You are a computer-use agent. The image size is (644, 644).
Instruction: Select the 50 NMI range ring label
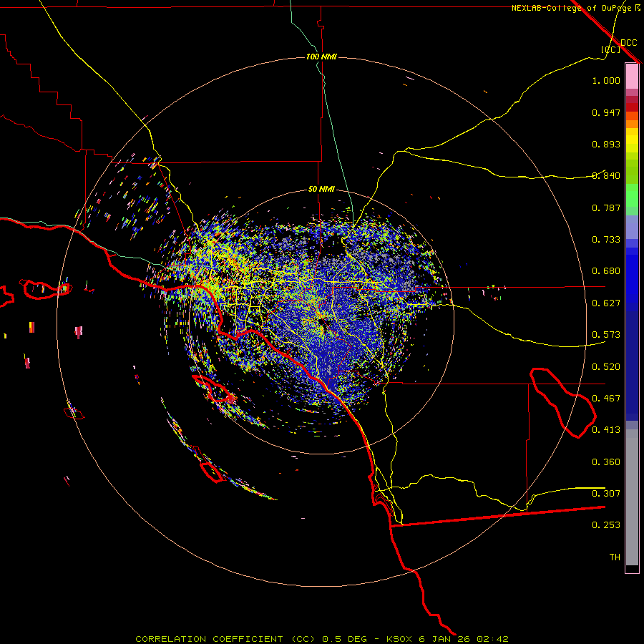point(321,189)
